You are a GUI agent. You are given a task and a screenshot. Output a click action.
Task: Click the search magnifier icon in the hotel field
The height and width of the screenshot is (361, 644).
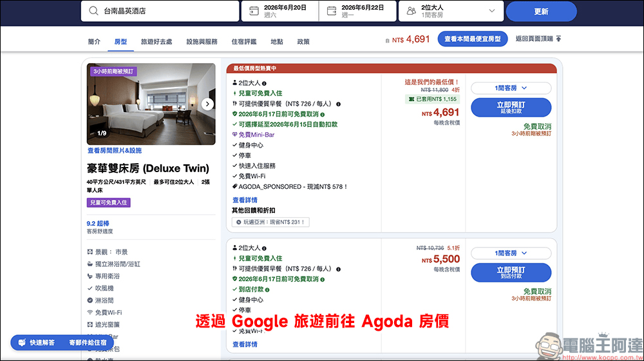(x=93, y=11)
